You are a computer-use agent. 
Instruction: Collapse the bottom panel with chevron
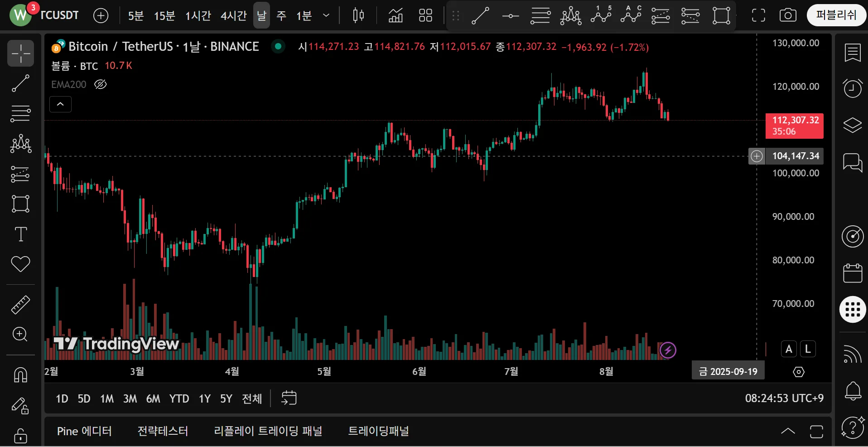pyautogui.click(x=788, y=431)
